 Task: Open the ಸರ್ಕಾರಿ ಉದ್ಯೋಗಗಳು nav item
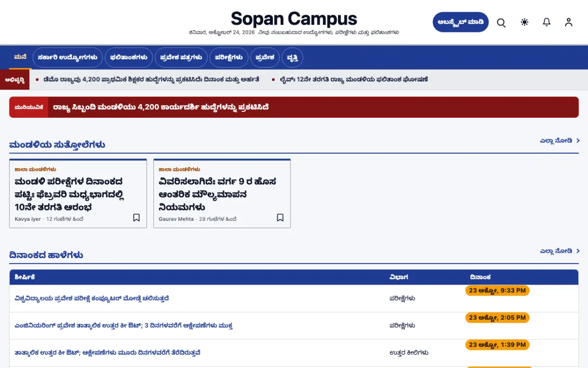(x=68, y=57)
